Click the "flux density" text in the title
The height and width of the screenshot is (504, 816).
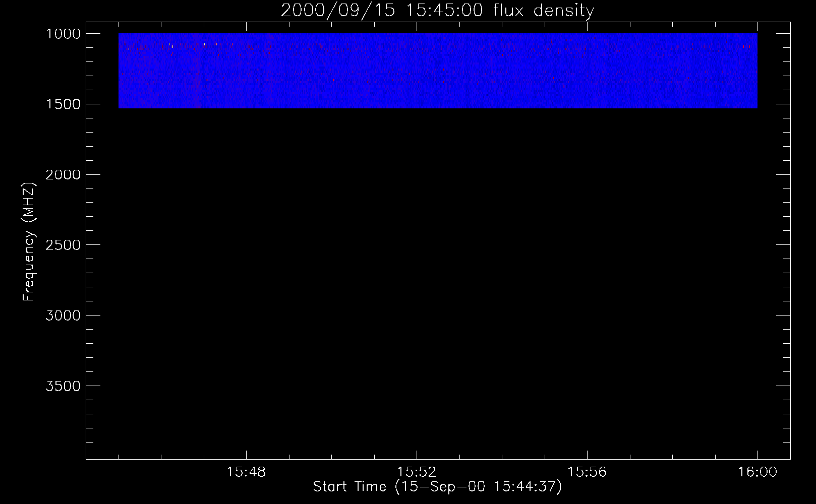pos(544,11)
